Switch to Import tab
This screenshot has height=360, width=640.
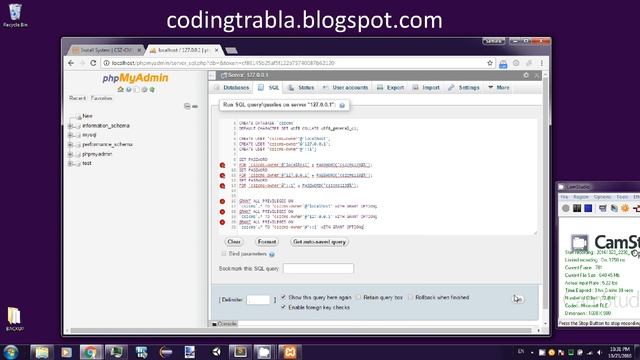click(x=426, y=87)
